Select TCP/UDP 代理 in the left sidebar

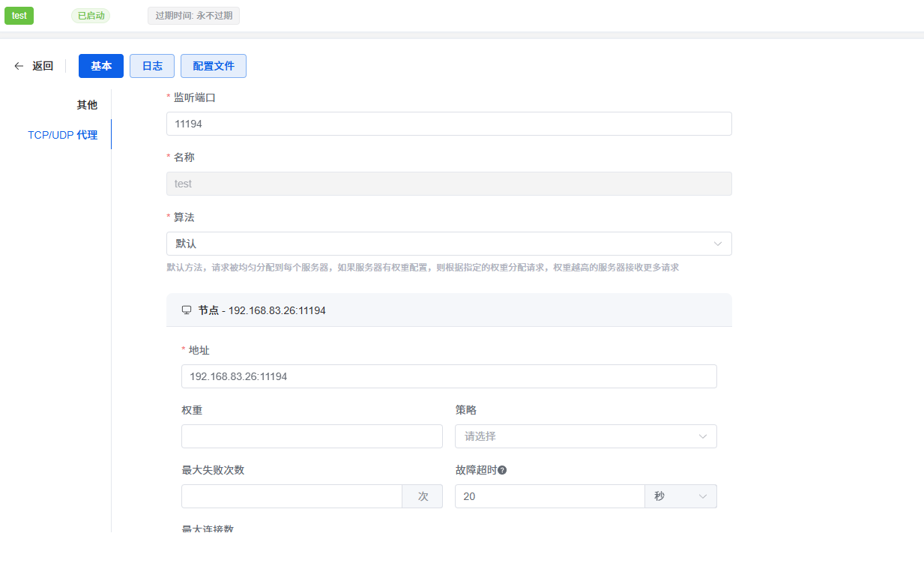63,135
